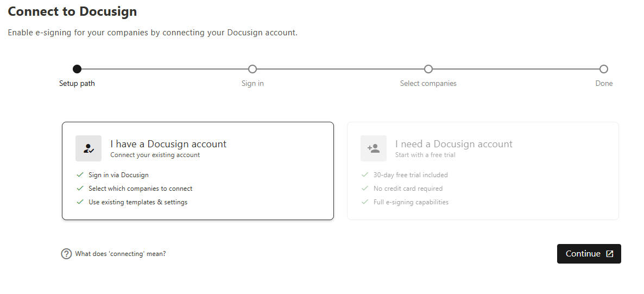The width and height of the screenshot is (644, 294).
Task: Choose 'I need a Docusign account' option
Action: [483, 171]
